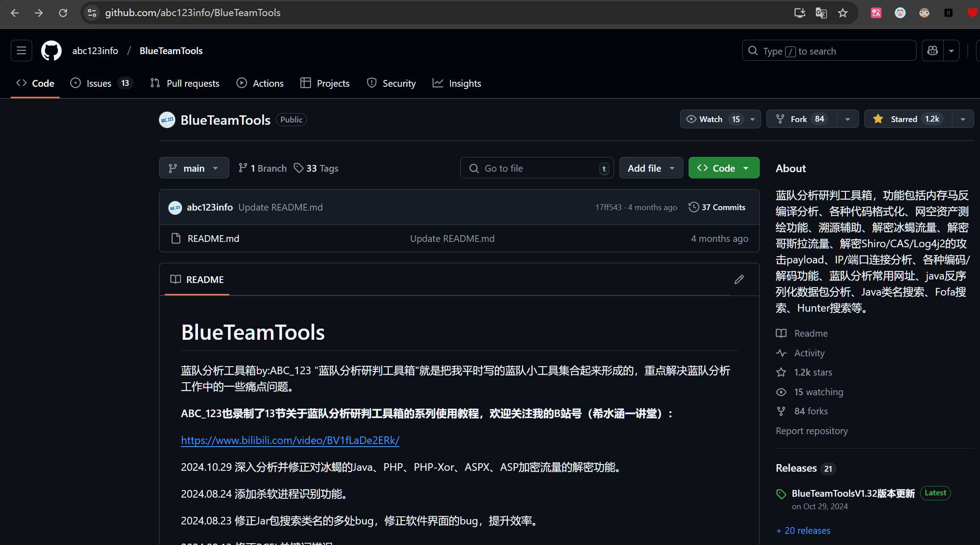Click the pencil icon to edit README

coord(739,279)
